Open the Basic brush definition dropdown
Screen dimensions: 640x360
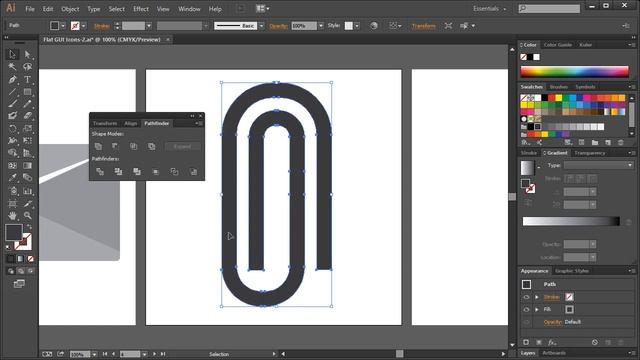coord(262,26)
